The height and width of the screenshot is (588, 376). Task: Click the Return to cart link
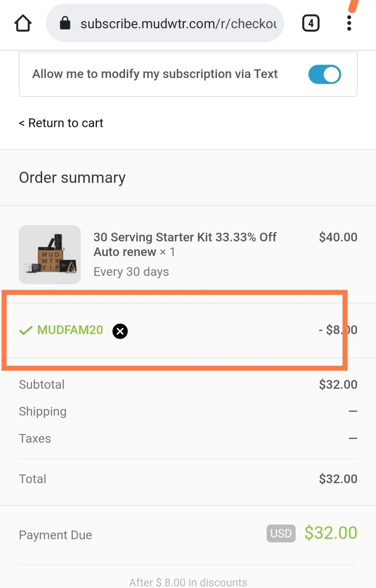tap(61, 123)
